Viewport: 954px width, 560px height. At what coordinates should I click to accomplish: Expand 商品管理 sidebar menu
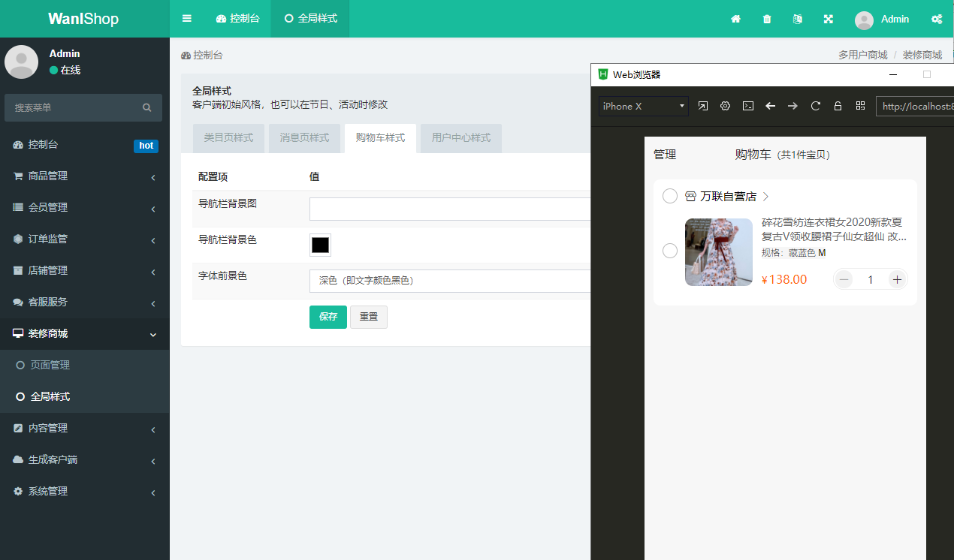(x=85, y=176)
